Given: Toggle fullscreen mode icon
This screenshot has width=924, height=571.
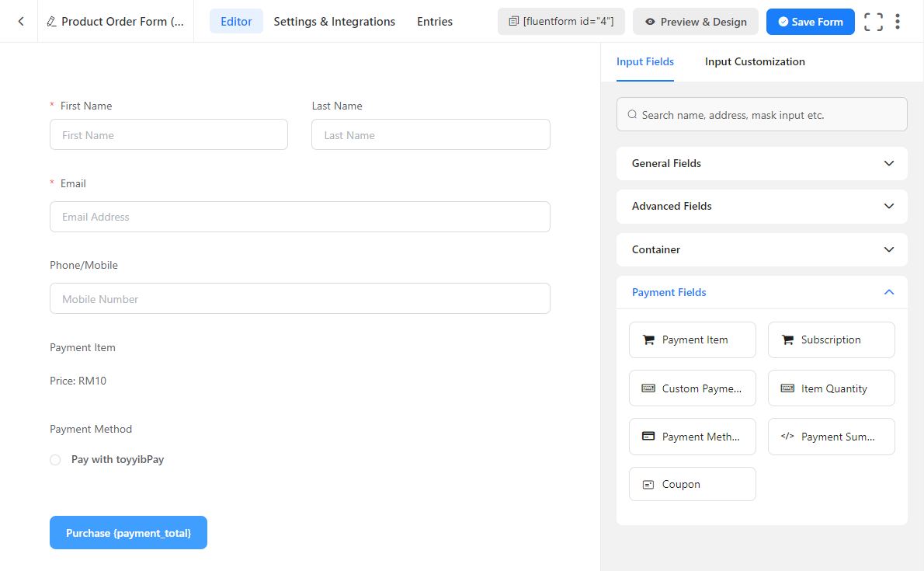Looking at the screenshot, I should 874,22.
